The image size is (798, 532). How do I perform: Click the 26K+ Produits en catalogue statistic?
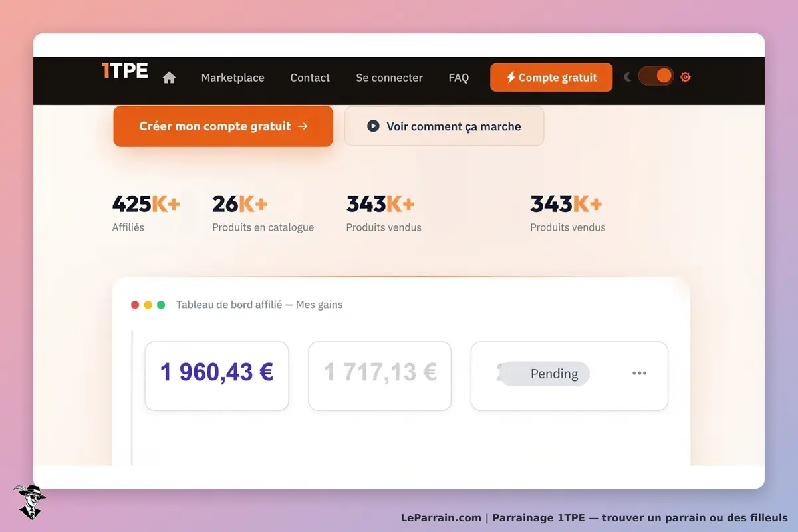[263, 213]
